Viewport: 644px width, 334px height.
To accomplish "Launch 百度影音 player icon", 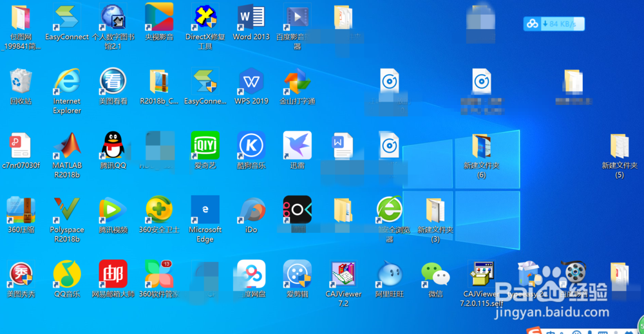I will click(298, 17).
